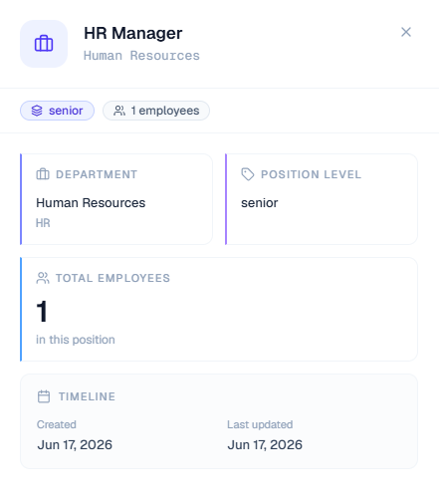Close the HR Manager details panel

click(406, 32)
